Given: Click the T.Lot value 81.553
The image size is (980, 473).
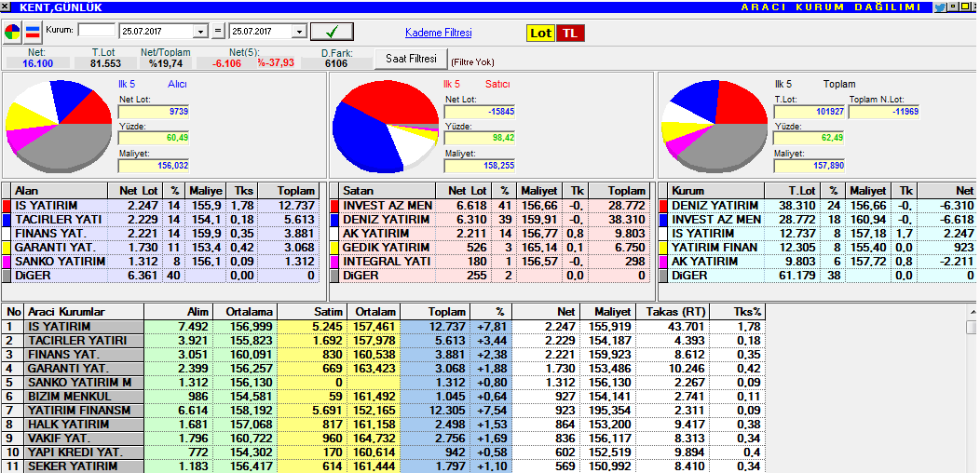Looking at the screenshot, I should 105,63.
